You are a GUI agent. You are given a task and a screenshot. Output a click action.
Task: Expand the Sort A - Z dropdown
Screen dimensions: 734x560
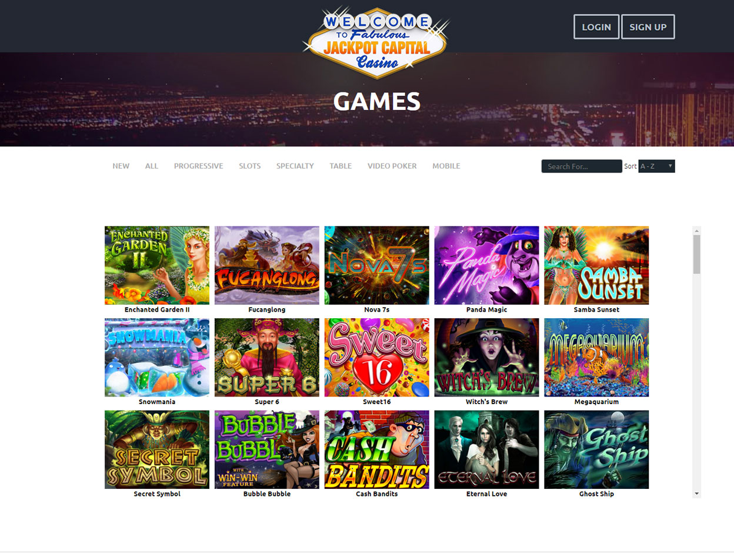pyautogui.click(x=656, y=166)
